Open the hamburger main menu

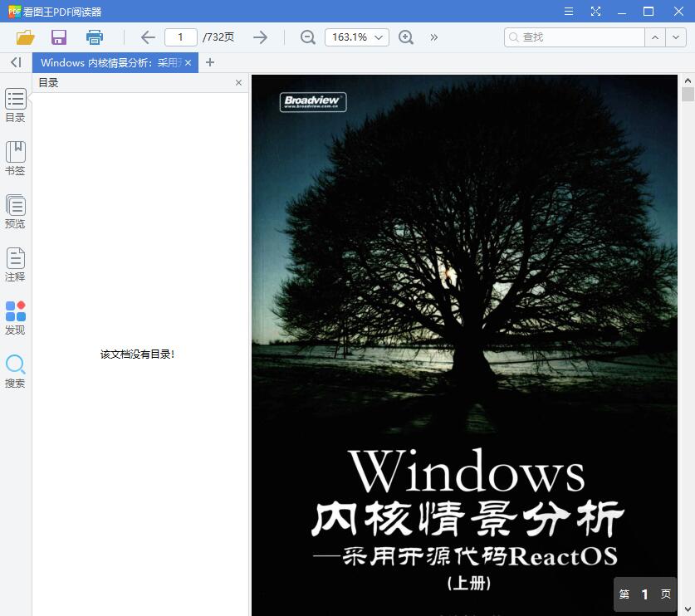(569, 12)
